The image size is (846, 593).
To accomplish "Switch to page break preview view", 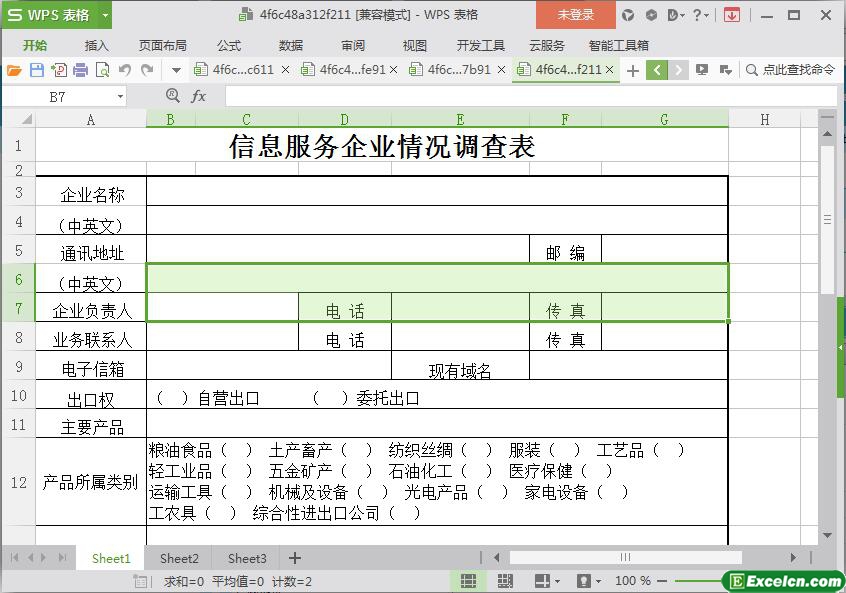I will [504, 581].
